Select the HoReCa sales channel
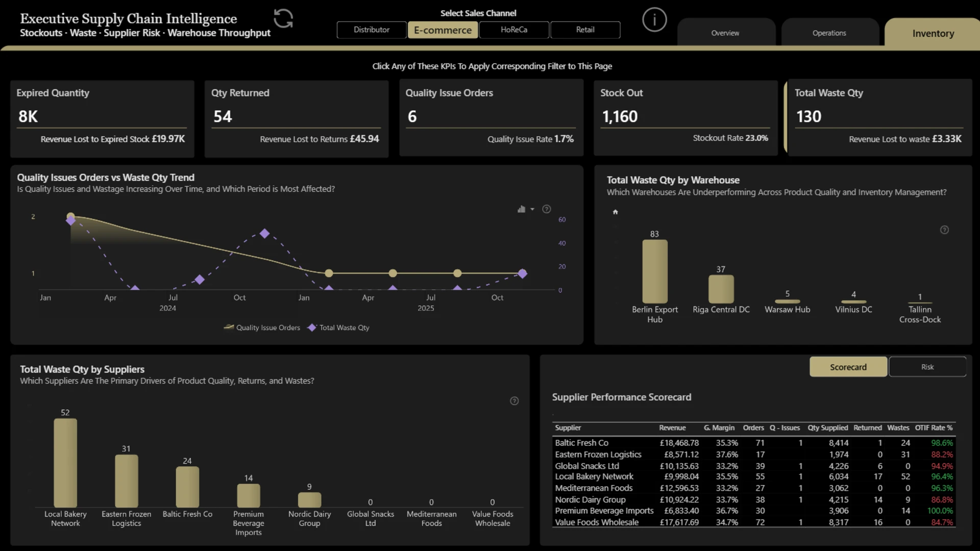980x551 pixels. (514, 30)
